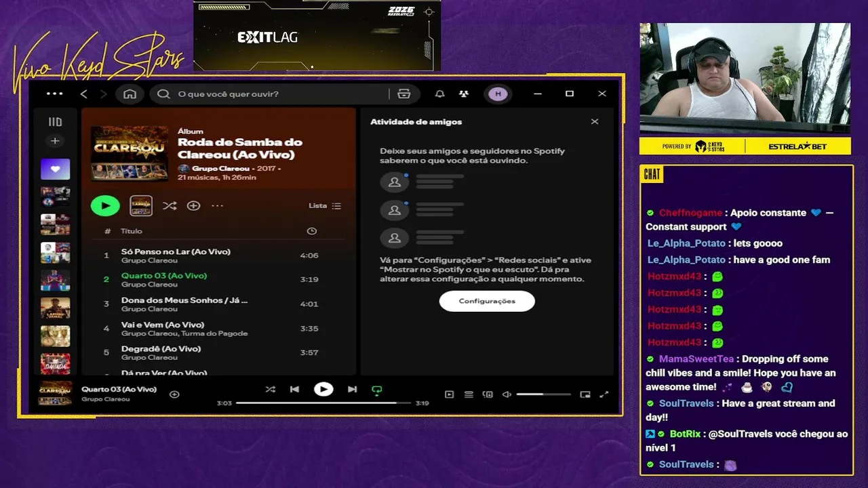The width and height of the screenshot is (868, 488).
Task: Seek on the song progress bar
Action: pyautogui.click(x=323, y=403)
